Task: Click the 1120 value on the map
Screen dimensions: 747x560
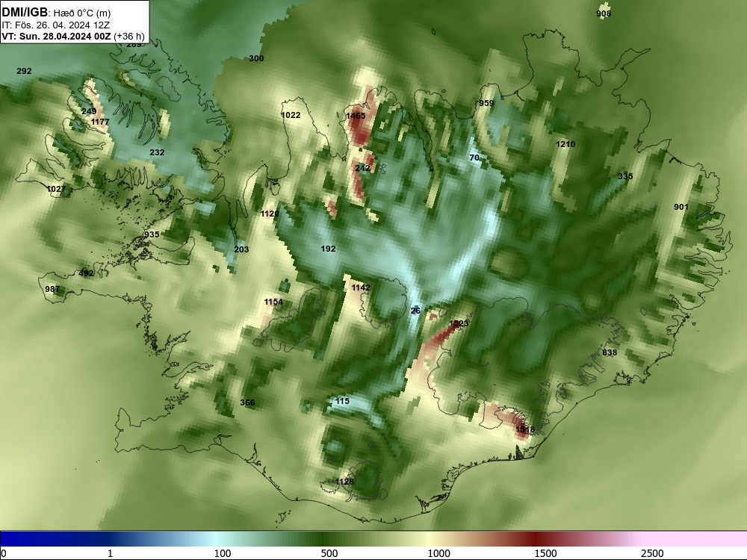Action: point(270,214)
